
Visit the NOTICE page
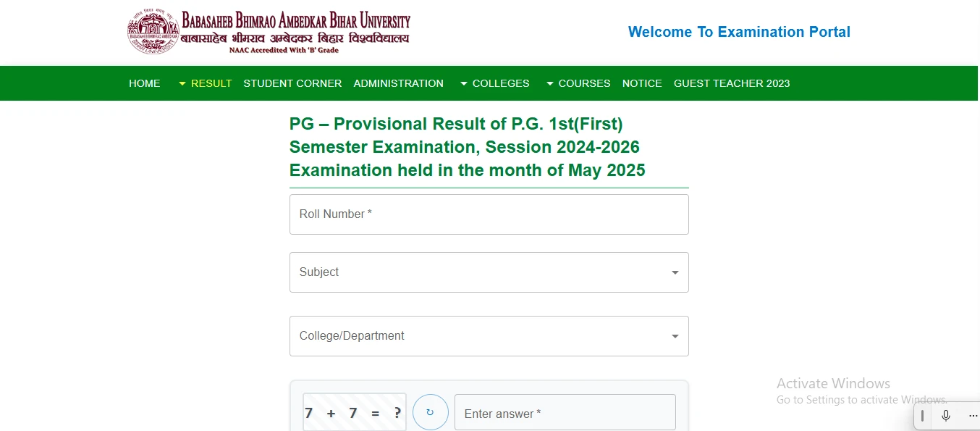click(x=642, y=83)
